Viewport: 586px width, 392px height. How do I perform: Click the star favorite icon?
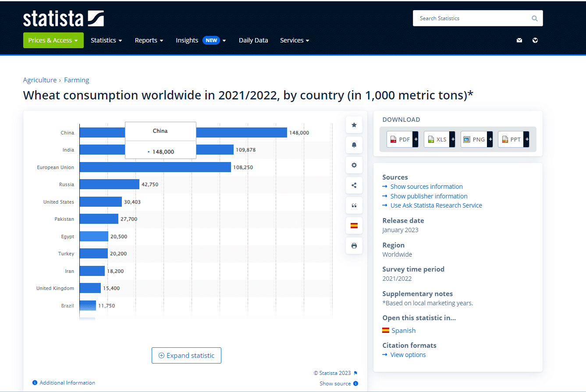(354, 125)
